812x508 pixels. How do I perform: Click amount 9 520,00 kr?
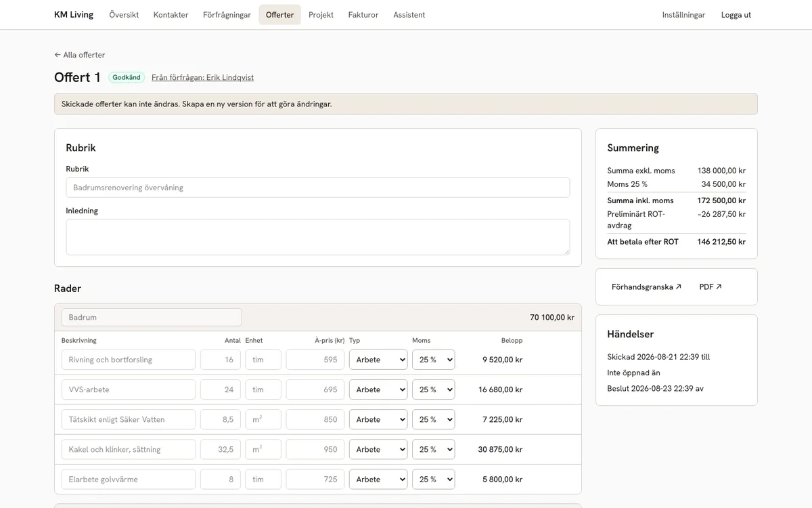point(502,360)
